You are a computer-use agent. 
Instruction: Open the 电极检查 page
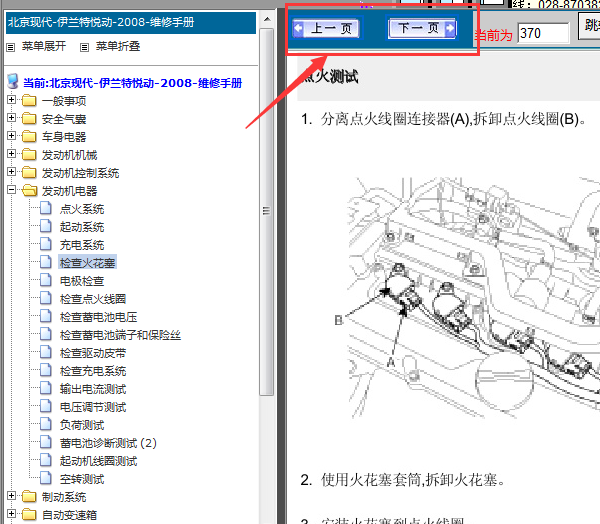coord(82,281)
